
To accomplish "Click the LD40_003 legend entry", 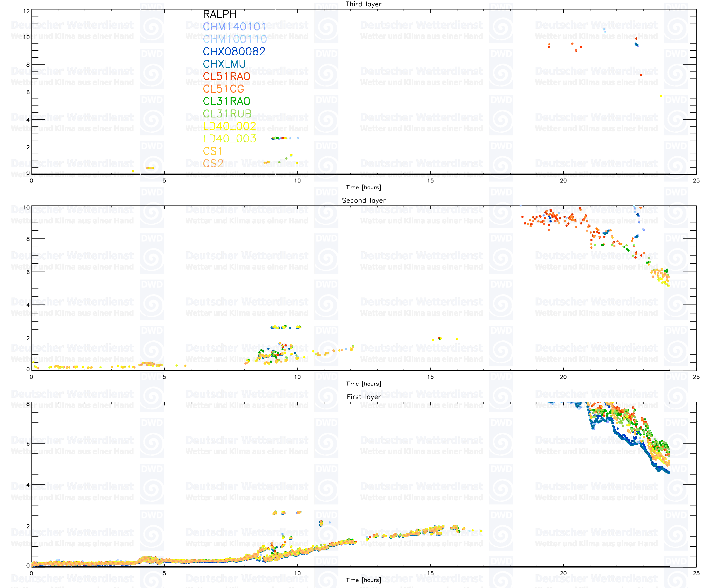I will point(230,139).
